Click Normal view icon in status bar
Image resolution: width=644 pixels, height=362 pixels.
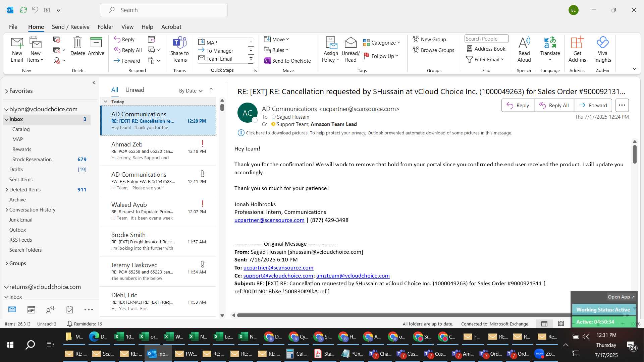(x=544, y=324)
